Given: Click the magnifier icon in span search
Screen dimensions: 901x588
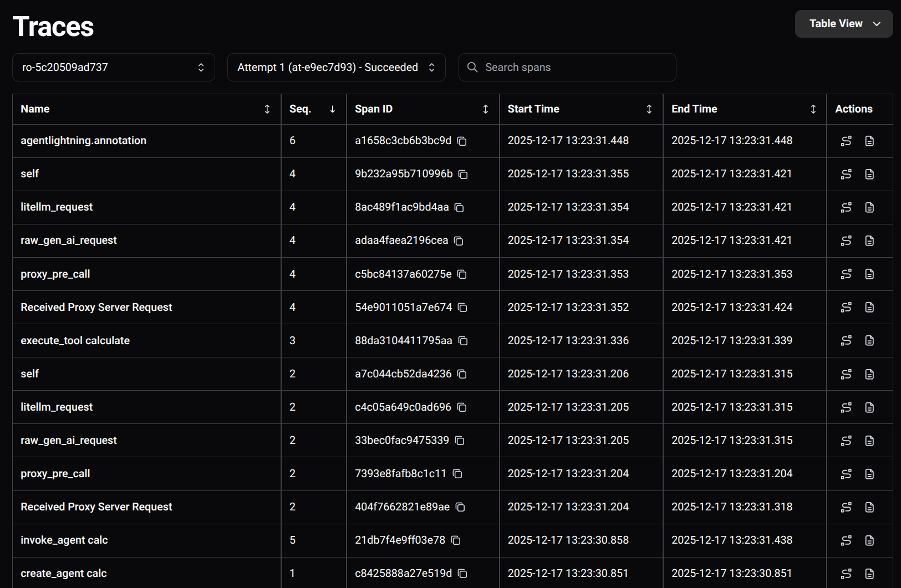Looking at the screenshot, I should 472,67.
